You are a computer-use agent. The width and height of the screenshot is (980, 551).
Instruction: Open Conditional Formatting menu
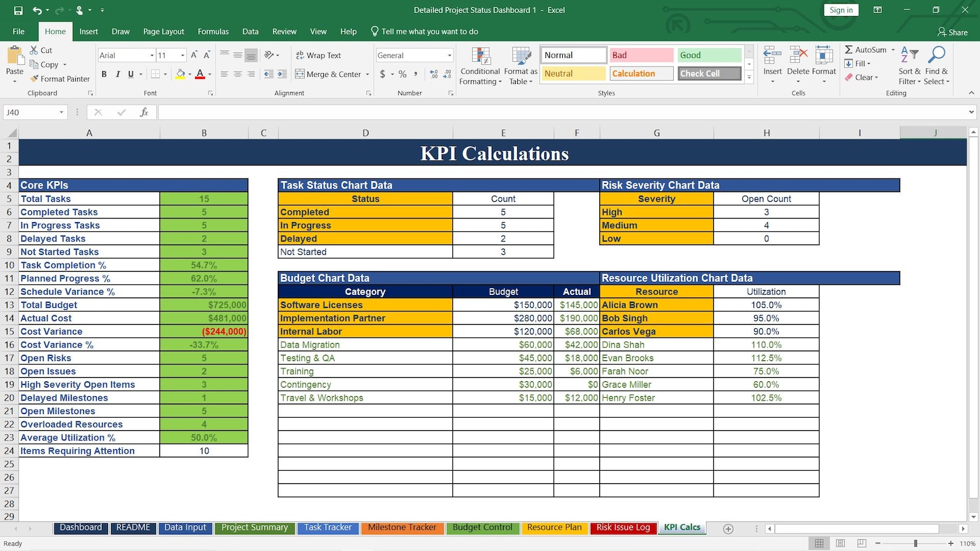pos(480,66)
